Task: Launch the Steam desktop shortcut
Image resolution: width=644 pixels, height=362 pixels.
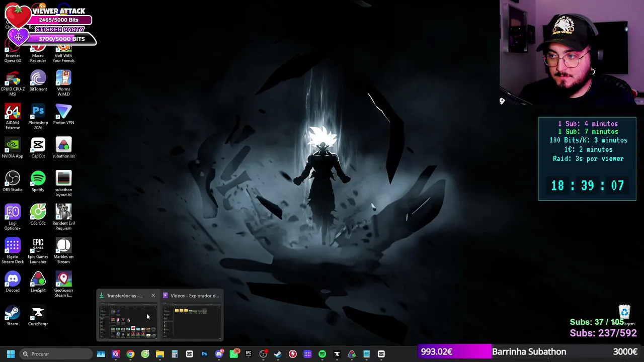Action: pos(13,315)
